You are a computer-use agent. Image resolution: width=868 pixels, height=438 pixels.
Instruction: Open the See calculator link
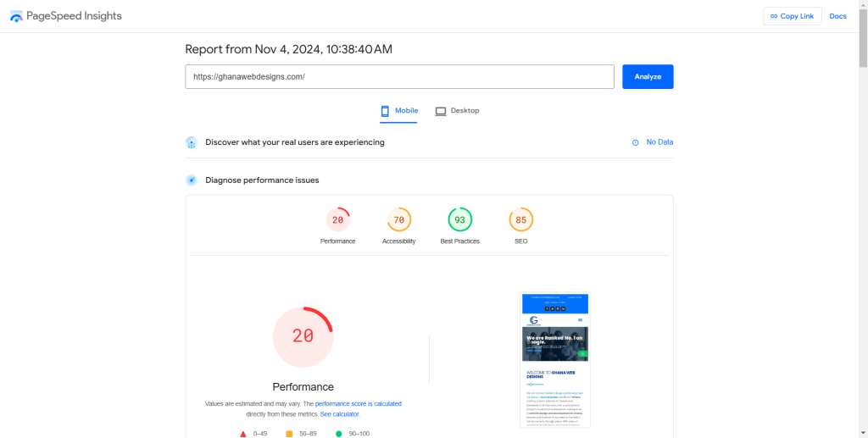tap(340, 413)
